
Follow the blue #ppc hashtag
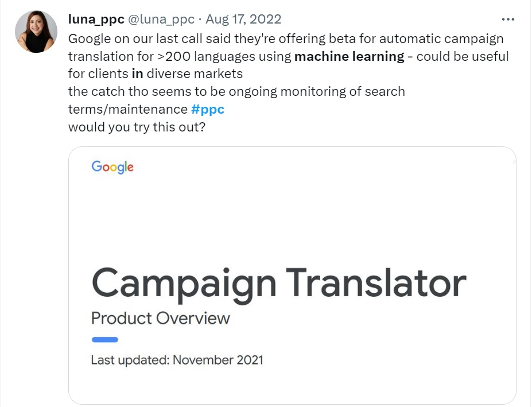coord(208,109)
